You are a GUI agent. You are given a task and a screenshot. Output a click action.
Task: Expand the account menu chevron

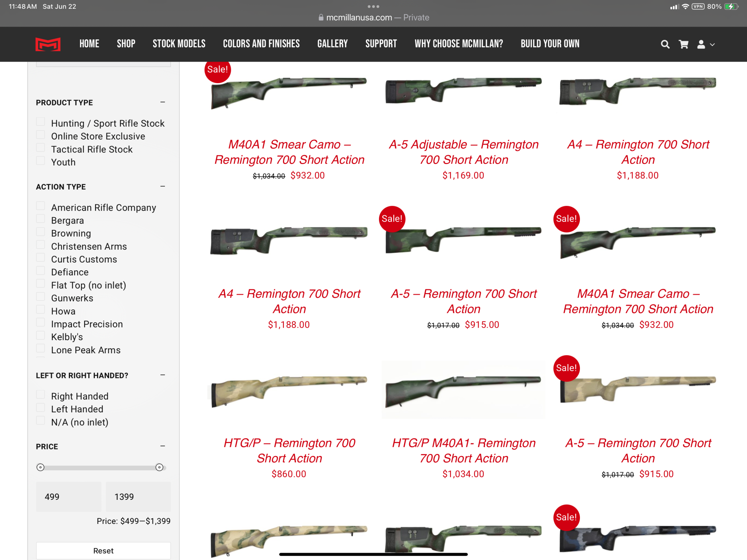click(x=712, y=45)
